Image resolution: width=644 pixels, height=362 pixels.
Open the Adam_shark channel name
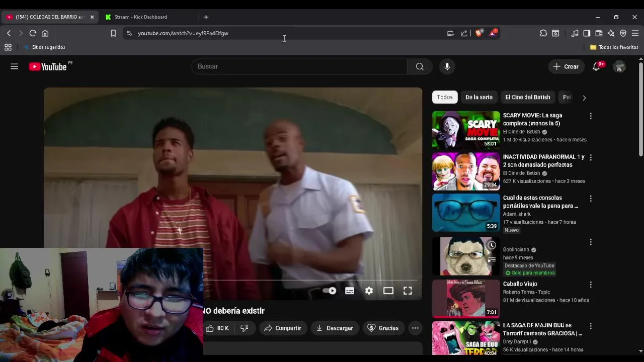[x=517, y=214]
